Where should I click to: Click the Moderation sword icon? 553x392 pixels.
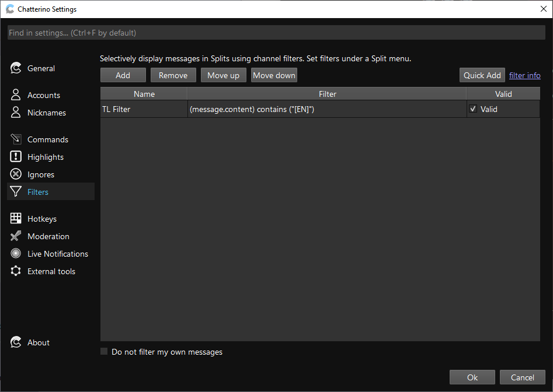pos(16,236)
